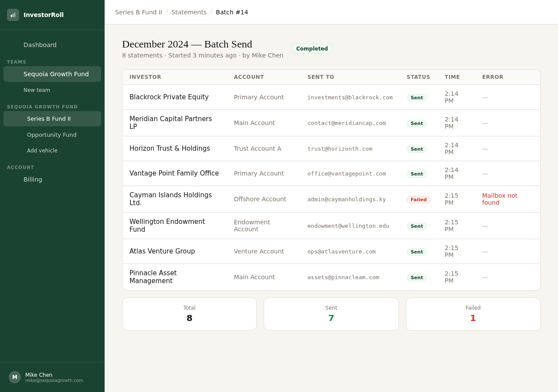Select the Sent 7 summary card
558x392 pixels.
pyautogui.click(x=331, y=314)
